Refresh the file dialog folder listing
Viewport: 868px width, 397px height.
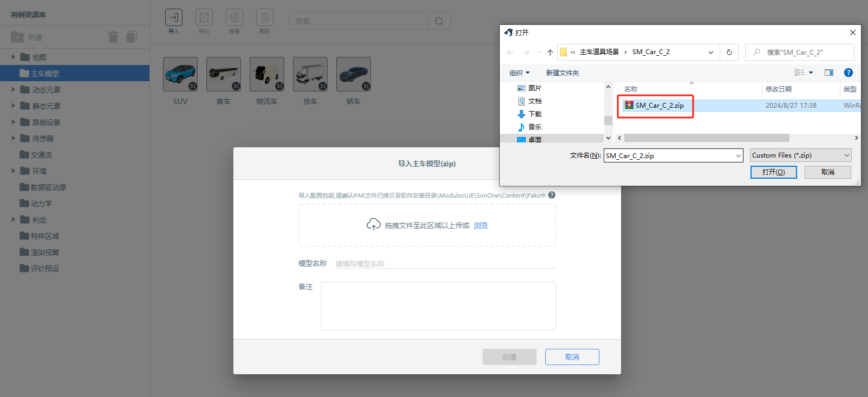coord(729,52)
